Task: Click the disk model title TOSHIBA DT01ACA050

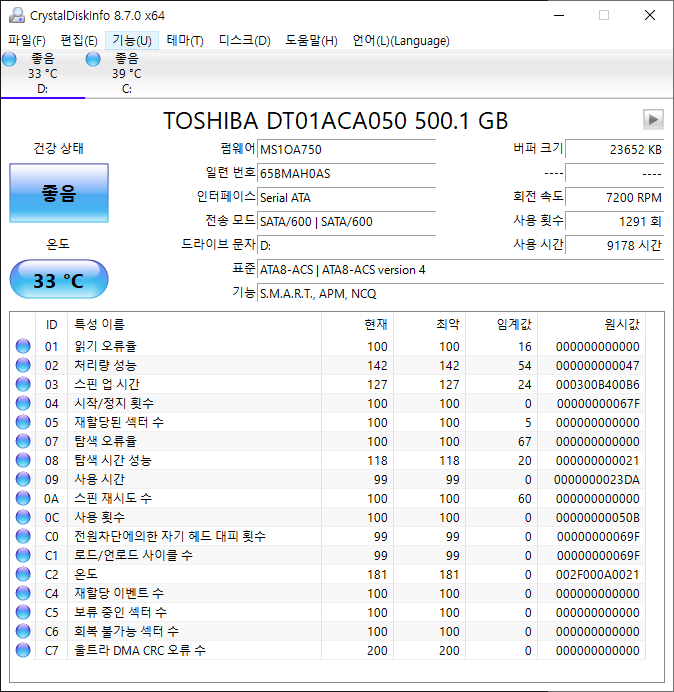Action: pos(336,120)
